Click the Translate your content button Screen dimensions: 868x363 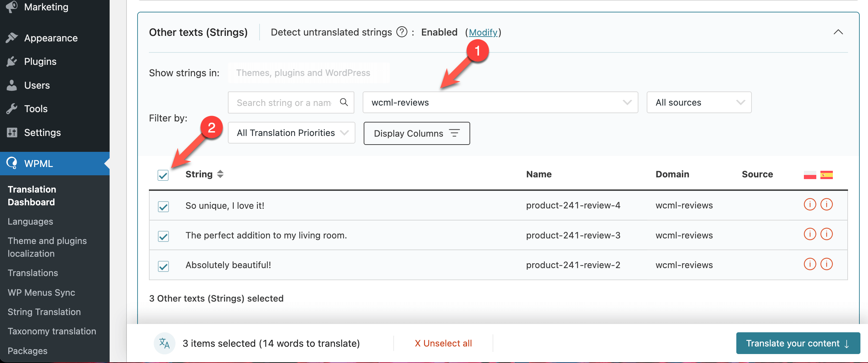(798, 343)
